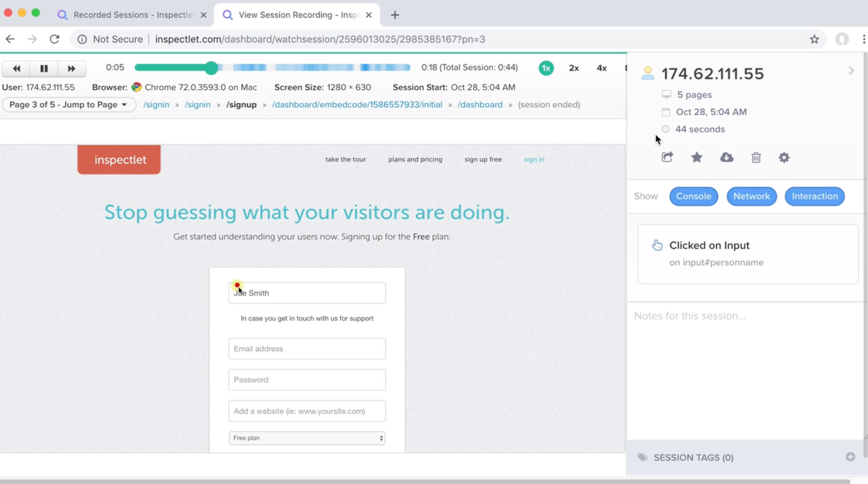
Task: Click the inspectlet logo in recording
Action: 119,159
